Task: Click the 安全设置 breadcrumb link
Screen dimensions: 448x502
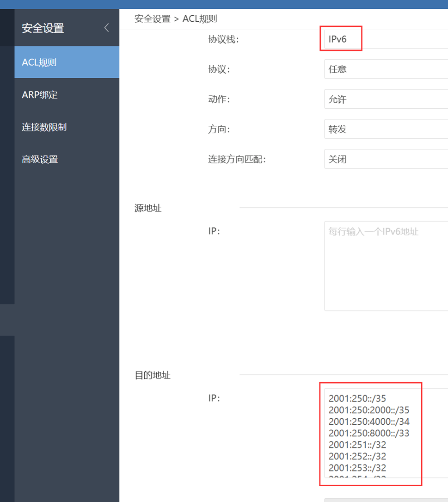Action: coord(152,19)
